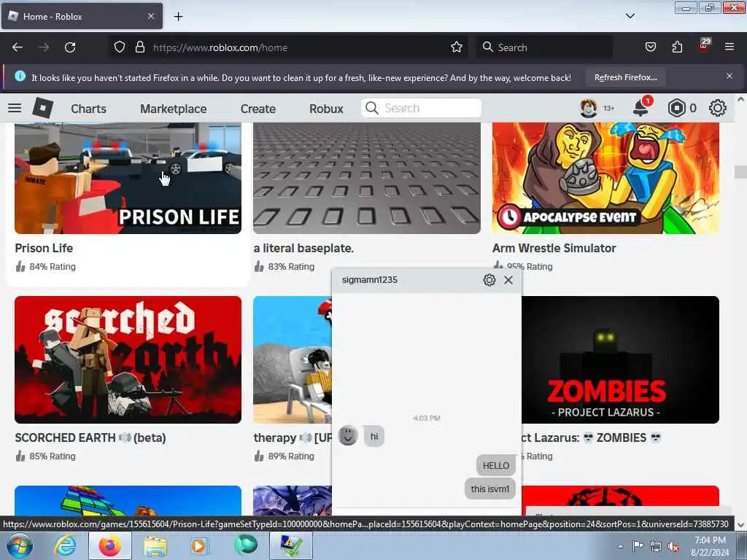Open the Firefox application menu
The width and height of the screenshot is (747, 560).
[729, 47]
